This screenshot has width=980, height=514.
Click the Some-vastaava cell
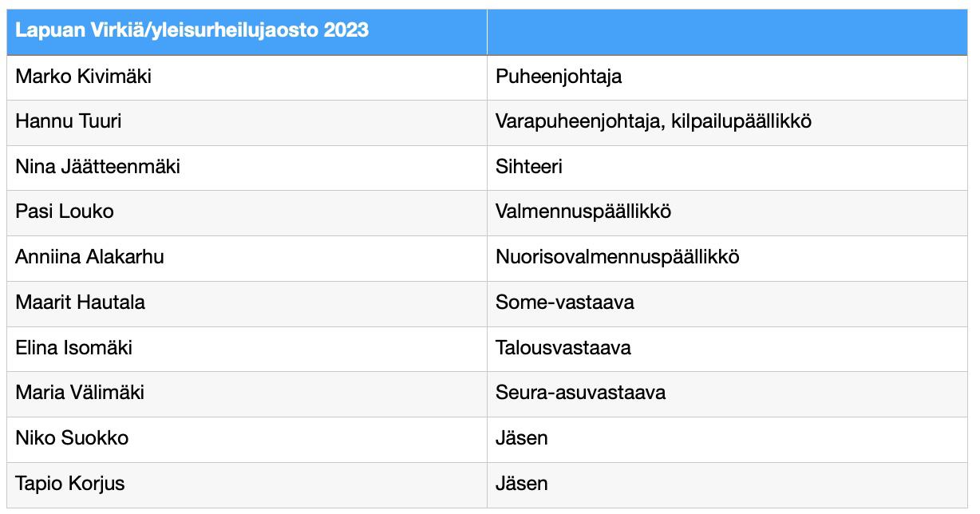tap(727, 303)
